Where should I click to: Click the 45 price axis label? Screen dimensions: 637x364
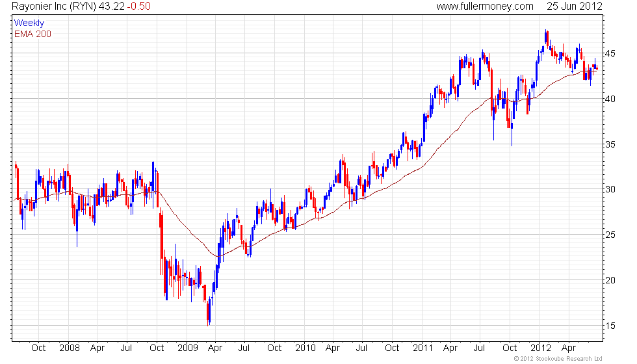point(610,53)
